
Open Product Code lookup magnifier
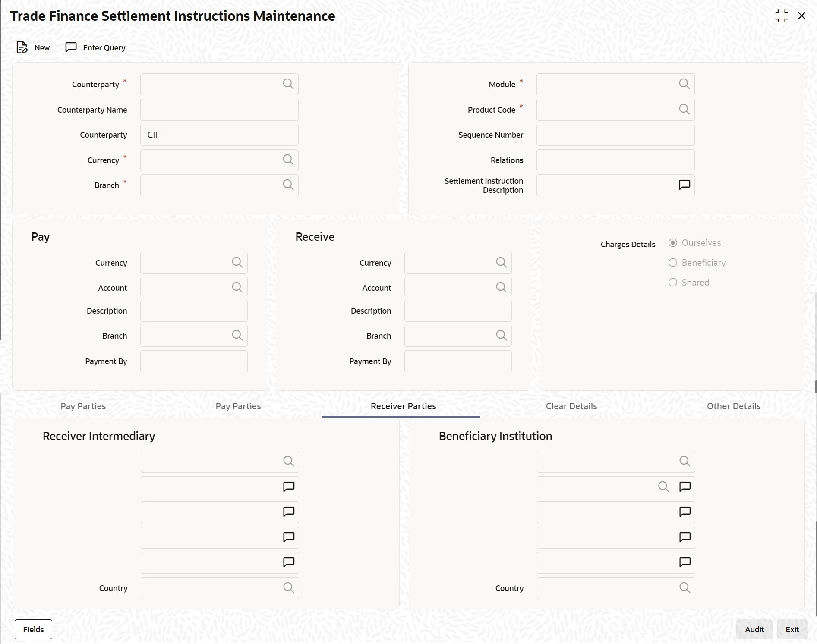tap(684, 110)
